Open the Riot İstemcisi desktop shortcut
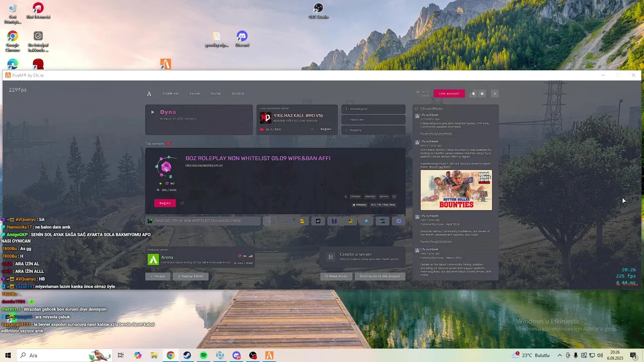This screenshot has width=644, height=362. [x=38, y=11]
